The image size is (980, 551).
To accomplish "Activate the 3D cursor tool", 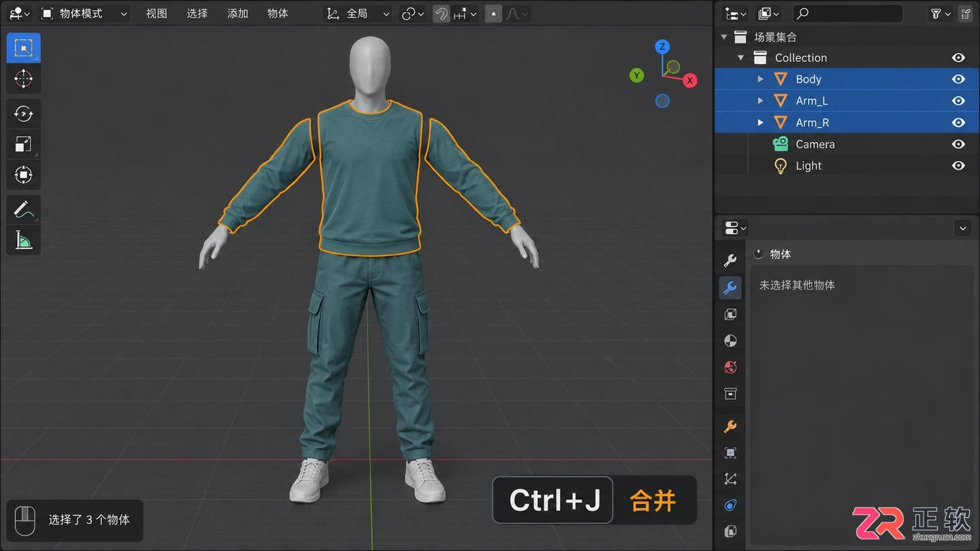I will coord(23,79).
